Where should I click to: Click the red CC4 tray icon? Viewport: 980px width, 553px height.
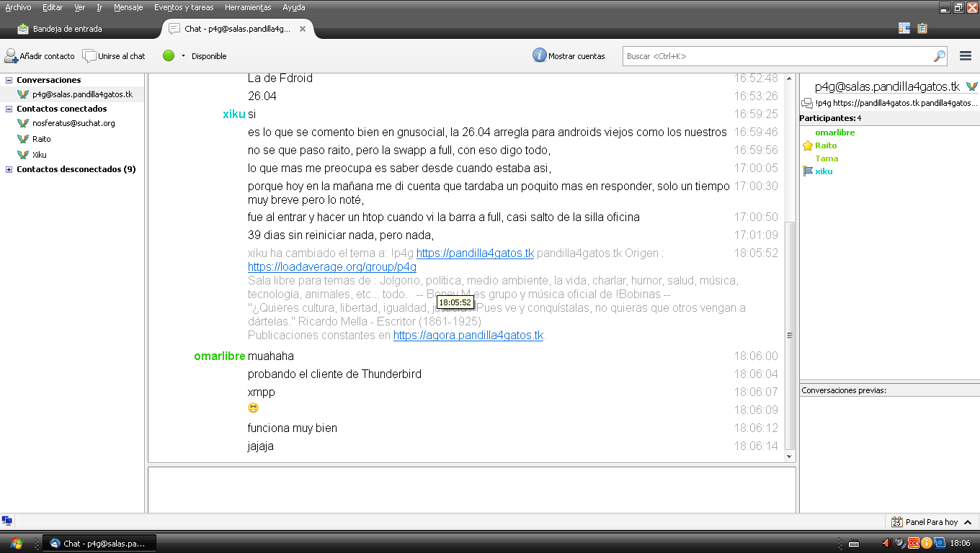pyautogui.click(x=913, y=543)
